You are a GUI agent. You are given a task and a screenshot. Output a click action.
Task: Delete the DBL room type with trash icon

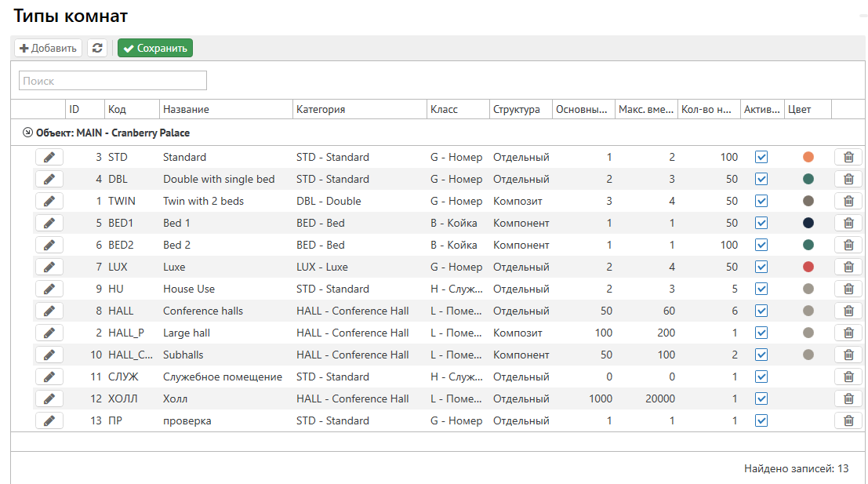pos(848,179)
